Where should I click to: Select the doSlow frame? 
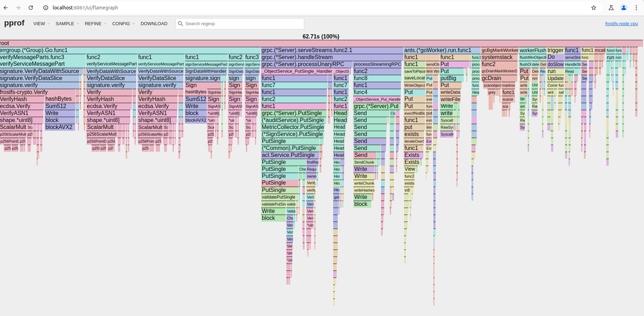pos(556,64)
